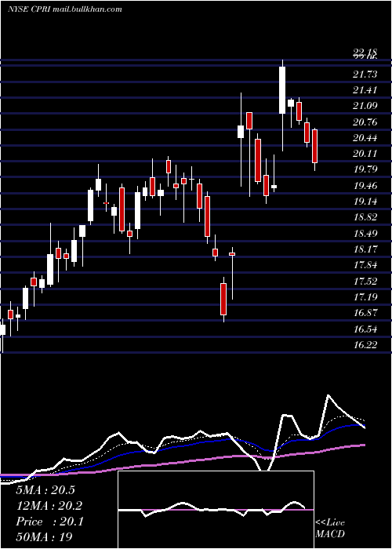Click inside the MACD indicator panel
This screenshot has height=549, width=392.
point(216,510)
